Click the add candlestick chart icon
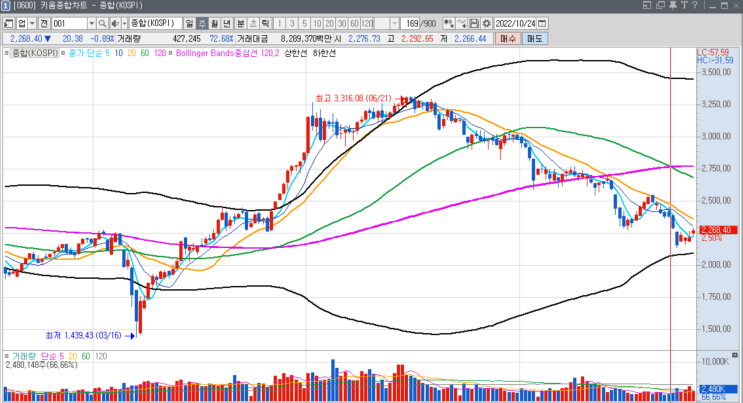This screenshot has width=743, height=403. [448, 23]
